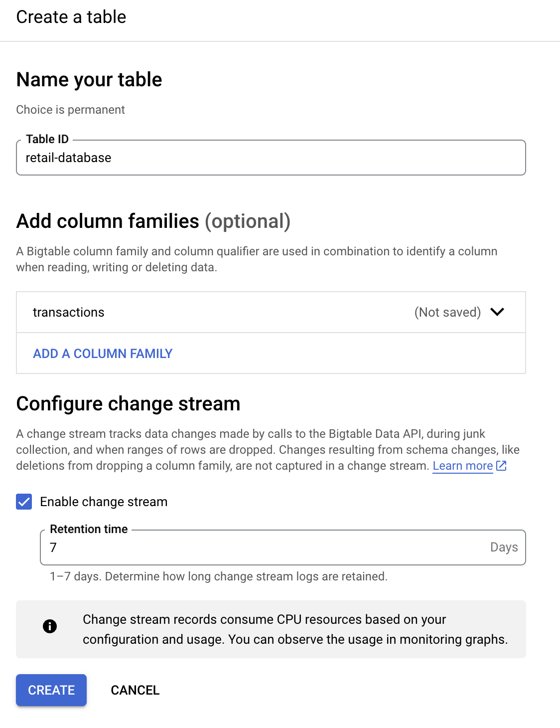Screen dimensions: 560x728
Task: Click the Configure change stream heading
Action: pyautogui.click(x=128, y=404)
